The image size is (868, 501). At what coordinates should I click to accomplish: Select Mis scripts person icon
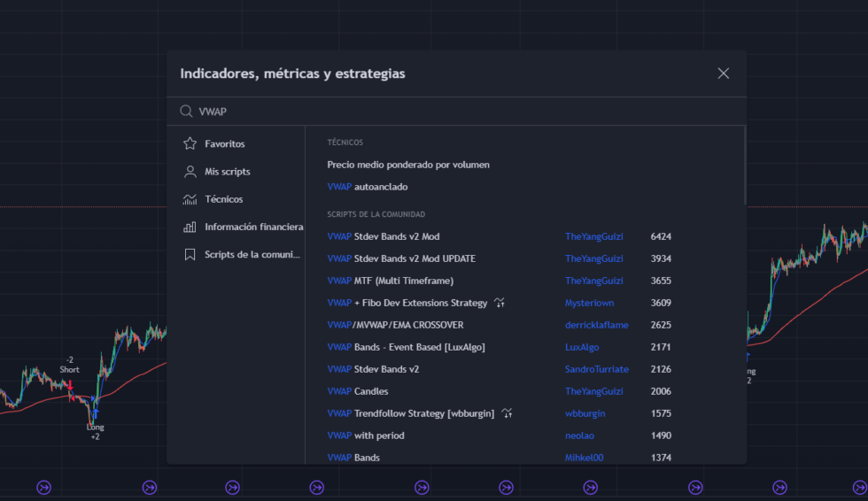coord(190,172)
